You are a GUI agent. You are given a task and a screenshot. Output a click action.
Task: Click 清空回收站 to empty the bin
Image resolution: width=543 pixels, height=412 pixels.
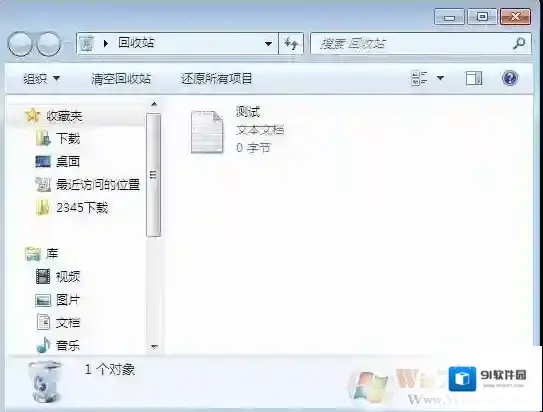tap(121, 79)
